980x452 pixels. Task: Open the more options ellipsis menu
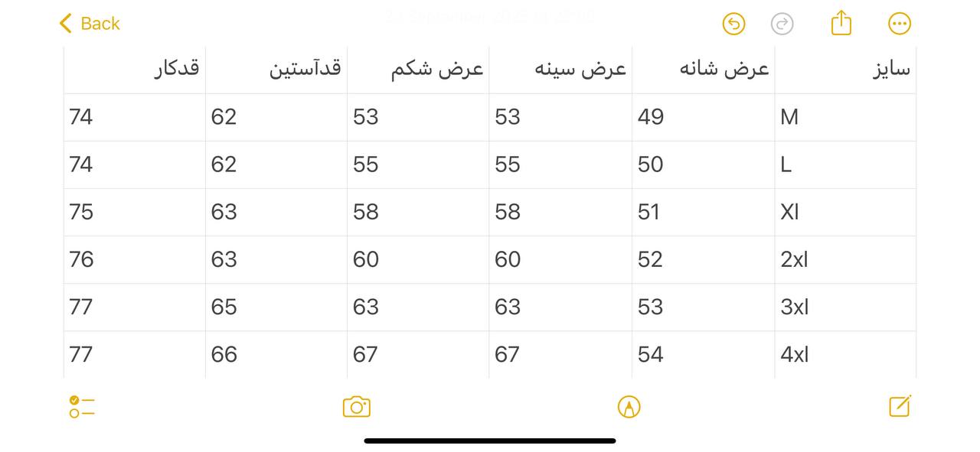click(x=900, y=24)
